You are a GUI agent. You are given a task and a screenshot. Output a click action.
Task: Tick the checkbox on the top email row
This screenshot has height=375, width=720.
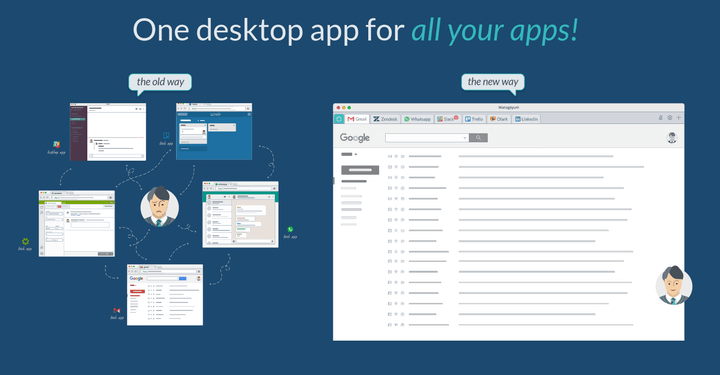[x=390, y=157]
